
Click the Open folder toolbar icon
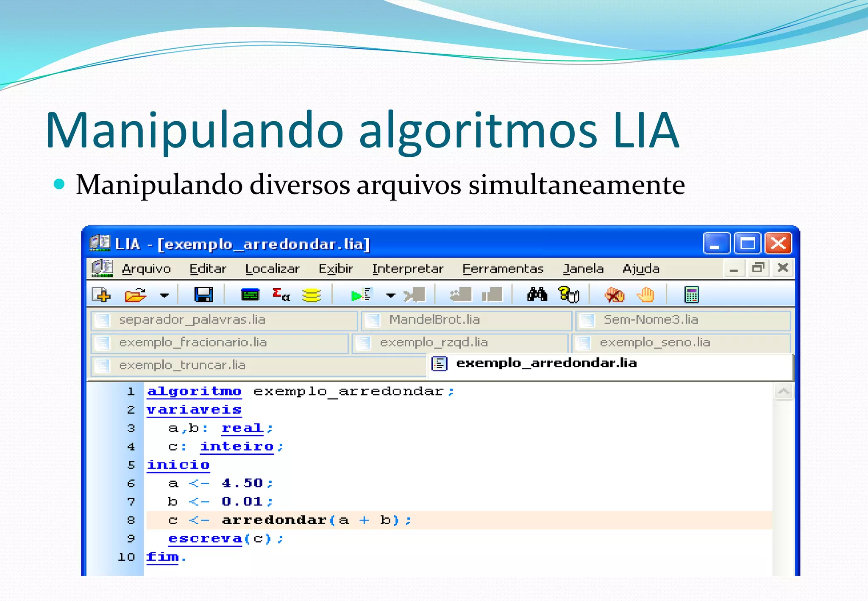136,295
